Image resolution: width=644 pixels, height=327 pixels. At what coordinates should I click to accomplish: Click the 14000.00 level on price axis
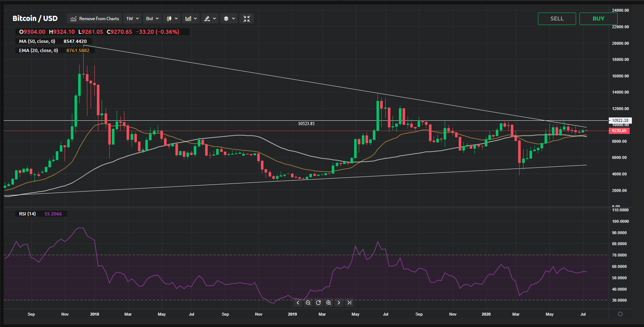(620, 92)
